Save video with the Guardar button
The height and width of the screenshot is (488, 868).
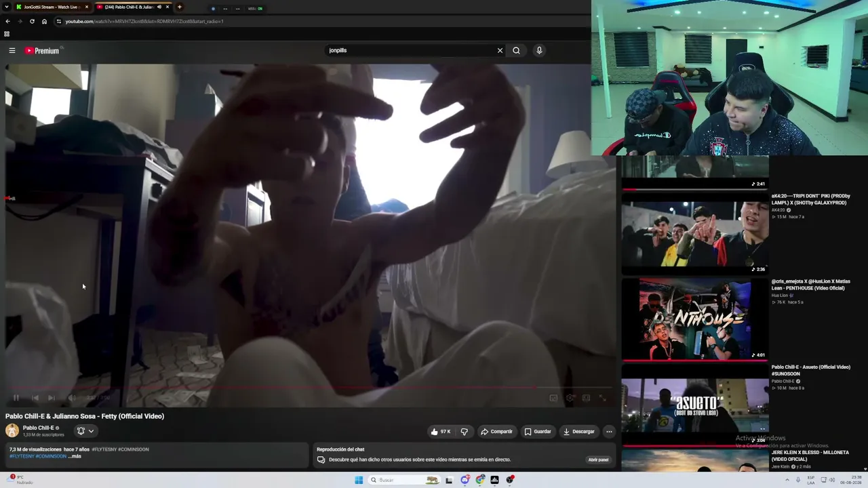pos(537,432)
